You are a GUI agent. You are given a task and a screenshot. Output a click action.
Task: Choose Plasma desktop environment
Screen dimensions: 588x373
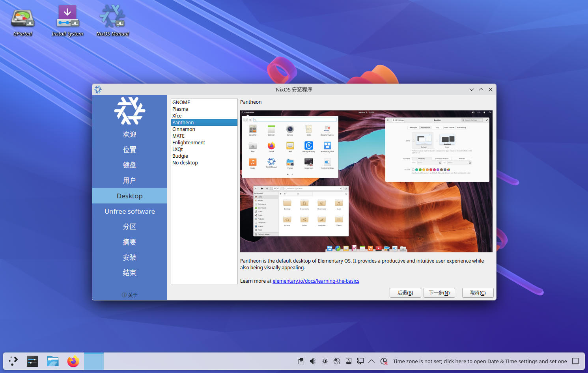[180, 109]
